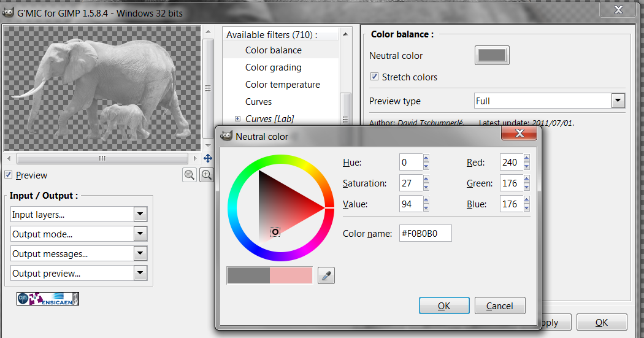Open the Output preview dropdown

(x=79, y=274)
